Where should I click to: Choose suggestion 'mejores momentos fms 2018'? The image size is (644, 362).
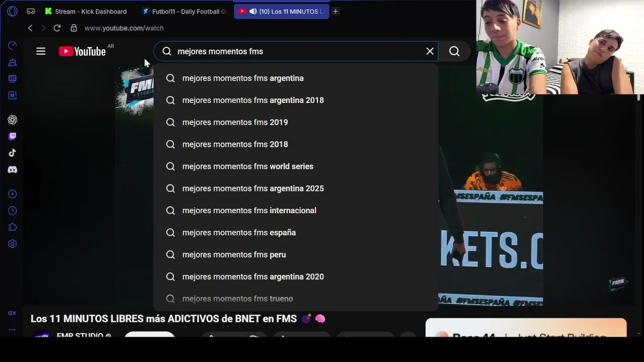[296, 144]
